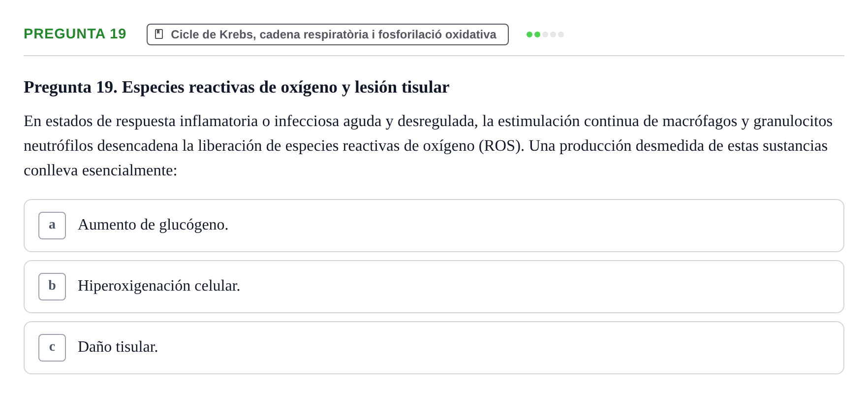Click the question paragraph about macrófagos

tap(428, 146)
